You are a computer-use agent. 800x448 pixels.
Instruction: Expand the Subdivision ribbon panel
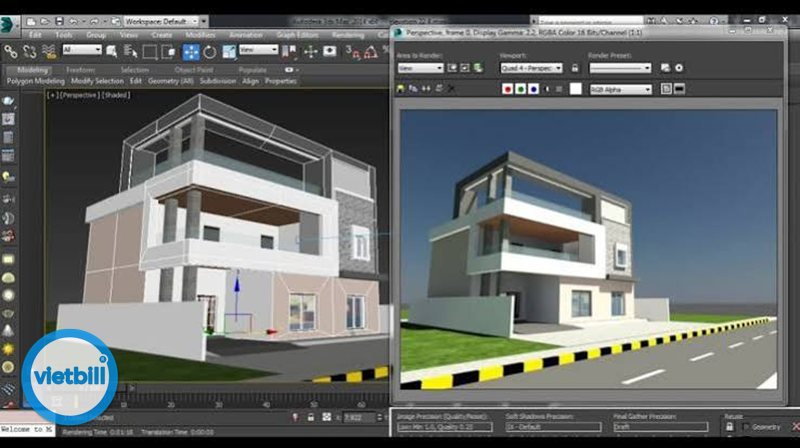tap(218, 81)
